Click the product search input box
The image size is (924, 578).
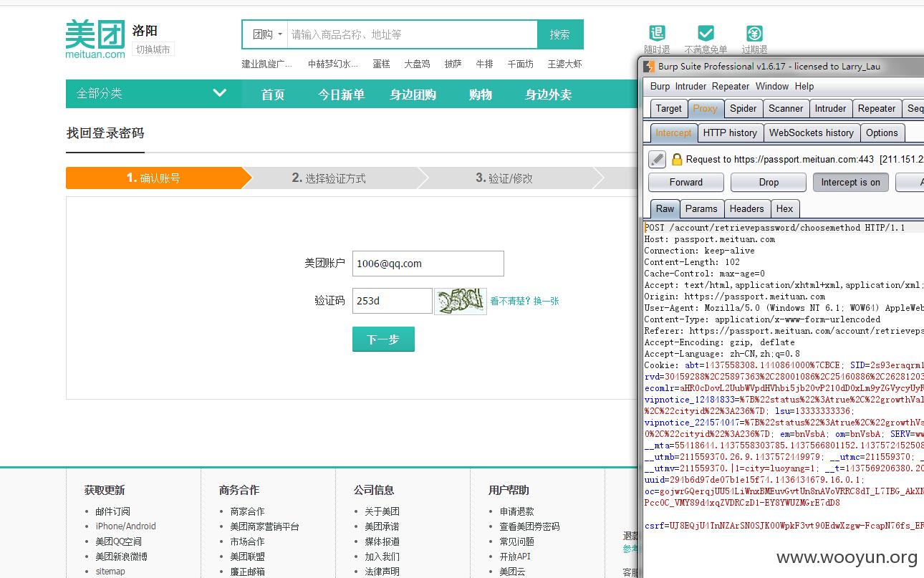413,34
